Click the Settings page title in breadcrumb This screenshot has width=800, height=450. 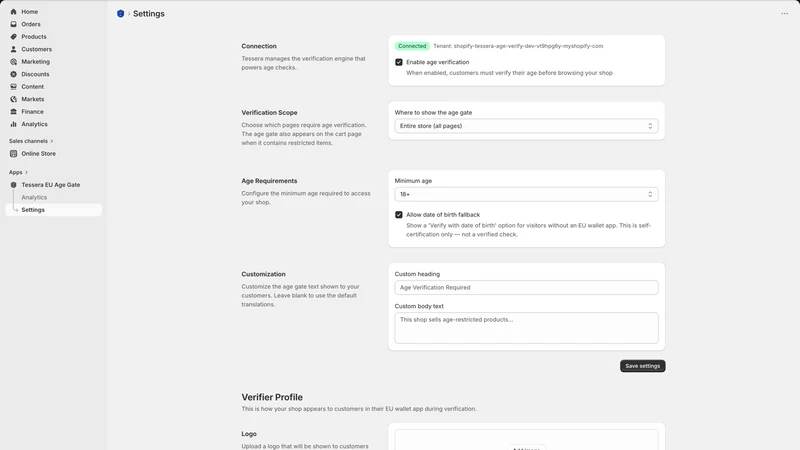point(148,14)
